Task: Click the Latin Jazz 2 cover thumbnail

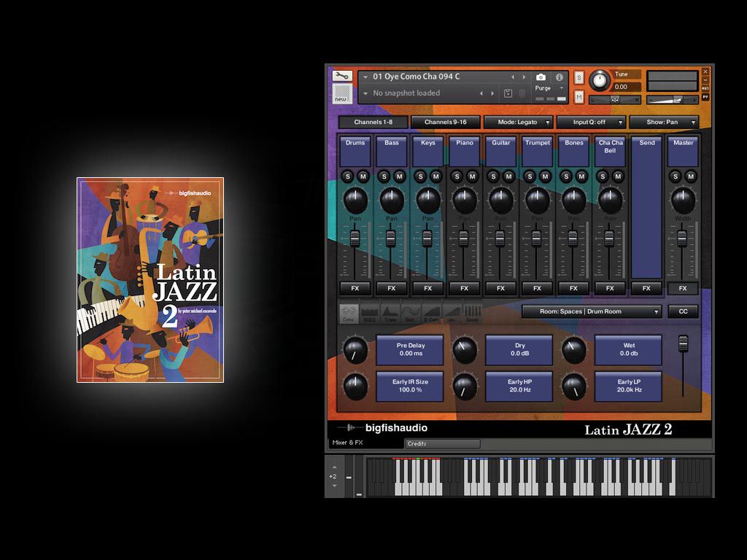Action: (150, 280)
